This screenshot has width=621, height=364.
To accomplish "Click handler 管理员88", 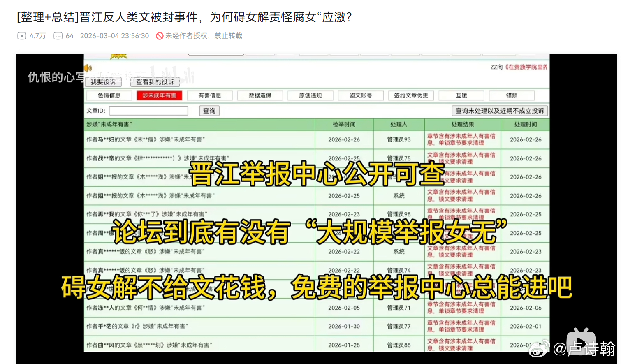I will coord(399,345).
